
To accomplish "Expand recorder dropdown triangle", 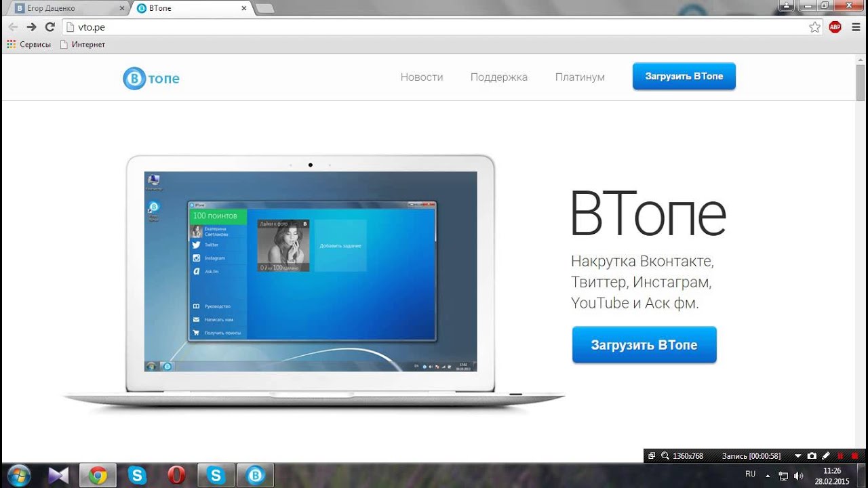I will (x=797, y=456).
